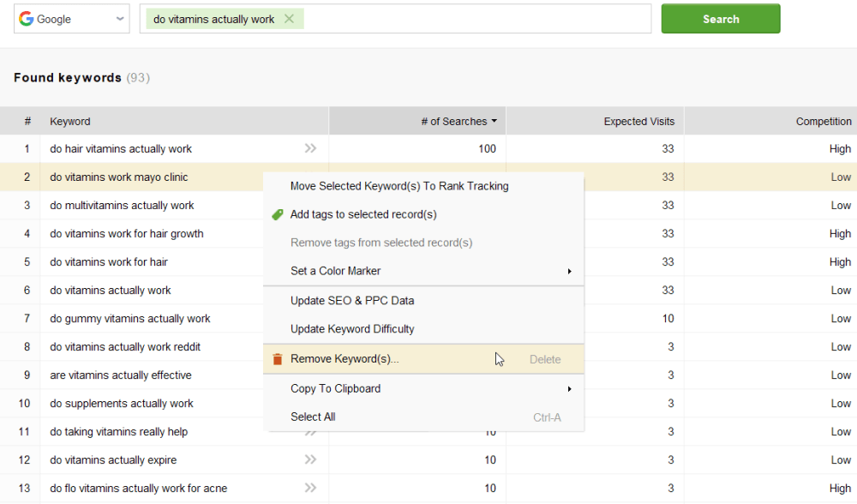This screenshot has width=857, height=504.
Task: Click the Low competition value for mayo clinic row
Action: 842,177
